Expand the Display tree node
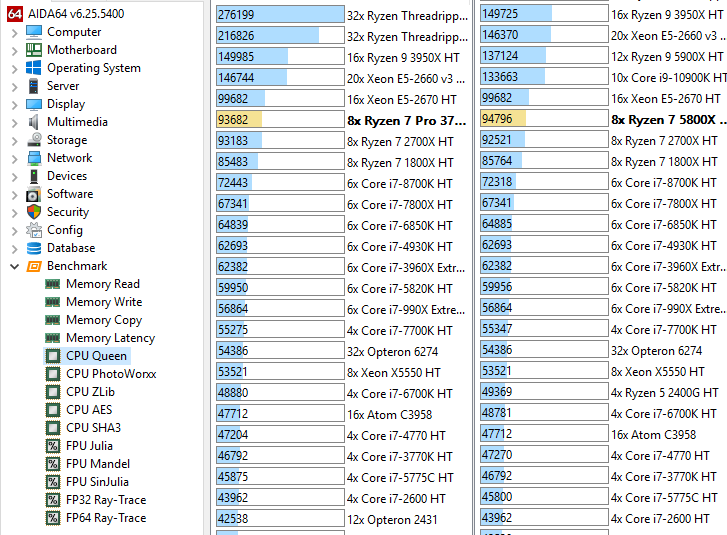727x535 pixels. [14, 105]
